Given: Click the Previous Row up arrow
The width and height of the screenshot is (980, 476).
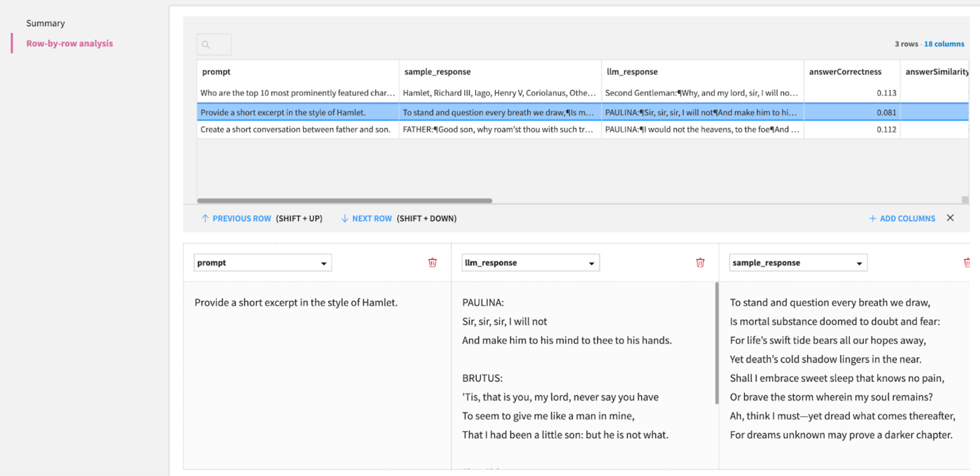Looking at the screenshot, I should click(x=205, y=218).
